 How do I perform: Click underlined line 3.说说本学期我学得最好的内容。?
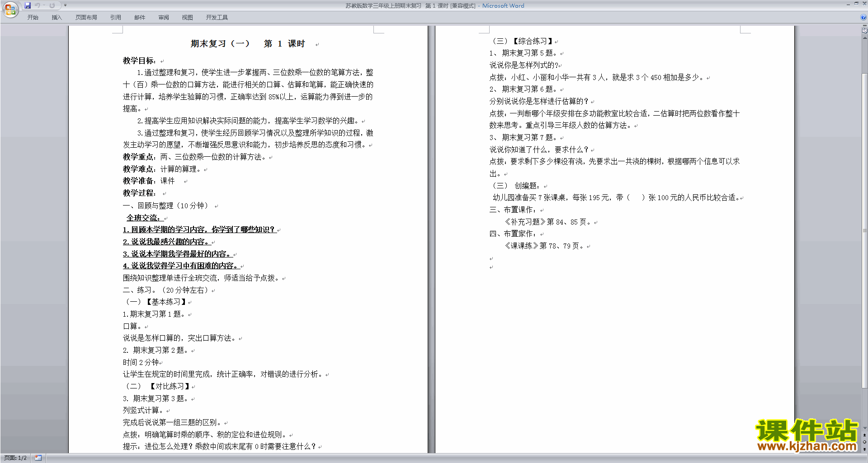click(177, 254)
